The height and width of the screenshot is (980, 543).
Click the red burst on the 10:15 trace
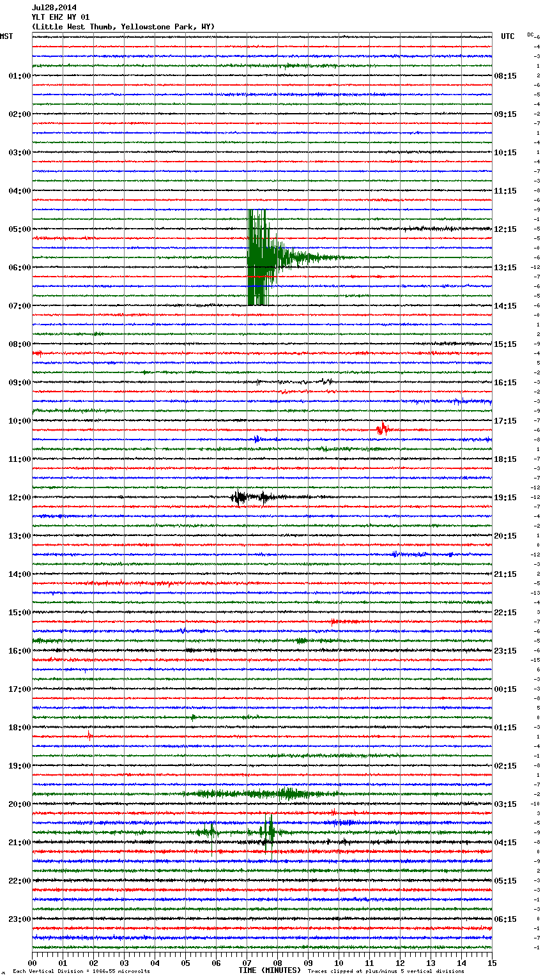pos(383,429)
